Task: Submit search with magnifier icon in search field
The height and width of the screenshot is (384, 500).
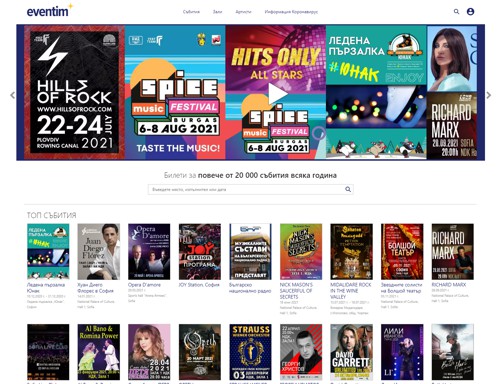Action: coord(348,189)
